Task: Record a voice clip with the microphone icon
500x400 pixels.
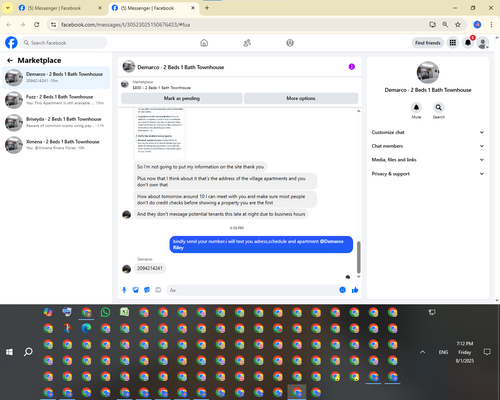Action: [x=124, y=290]
